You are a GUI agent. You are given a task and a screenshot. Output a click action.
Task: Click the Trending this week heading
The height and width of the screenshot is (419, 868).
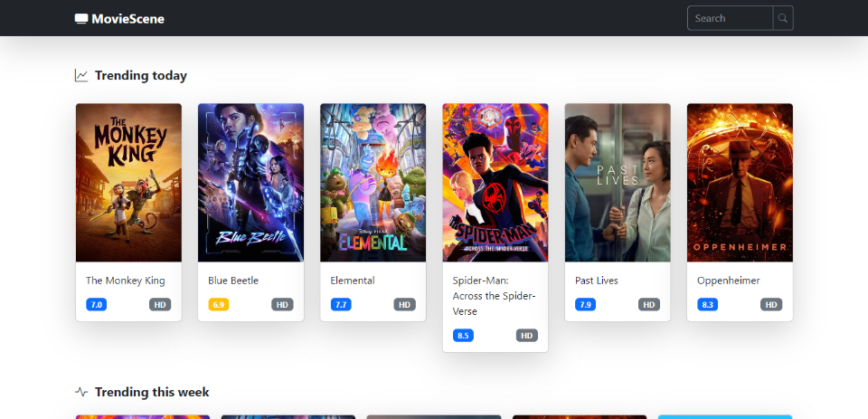[152, 393]
